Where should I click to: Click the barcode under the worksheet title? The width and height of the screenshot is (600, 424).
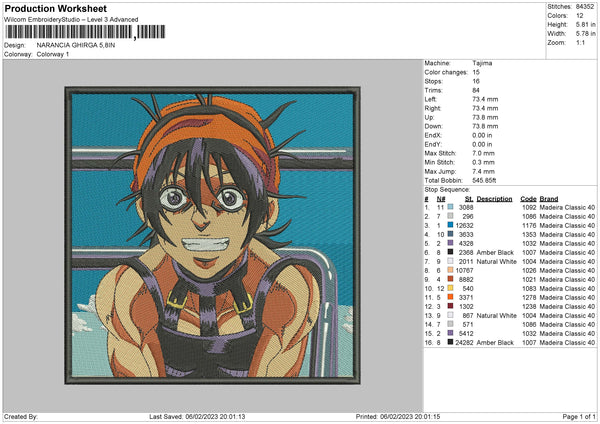point(85,32)
